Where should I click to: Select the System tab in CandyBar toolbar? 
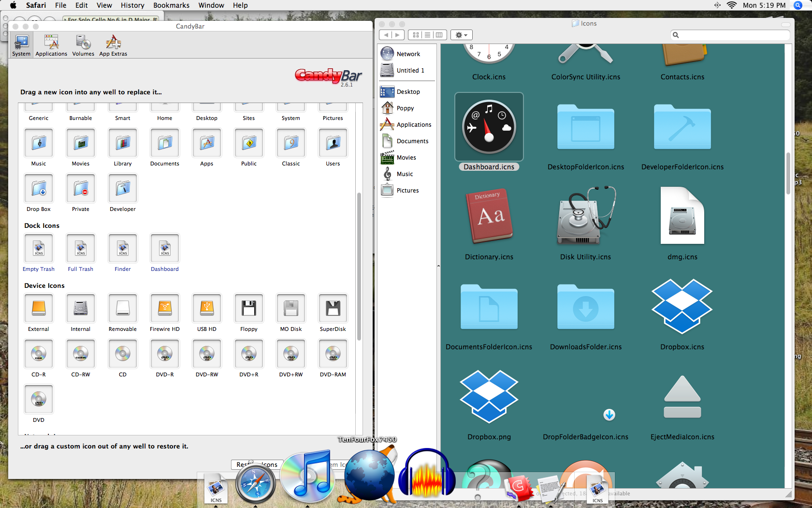pyautogui.click(x=21, y=46)
